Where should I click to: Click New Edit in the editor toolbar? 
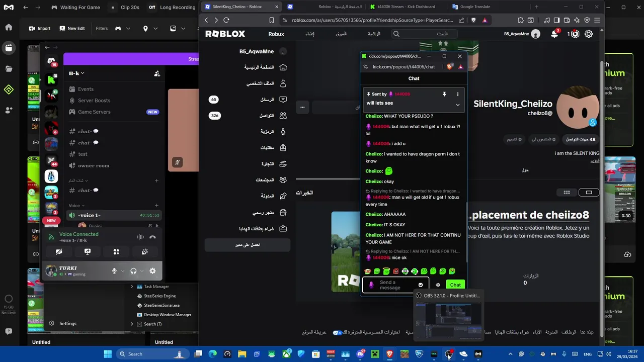click(71, 28)
